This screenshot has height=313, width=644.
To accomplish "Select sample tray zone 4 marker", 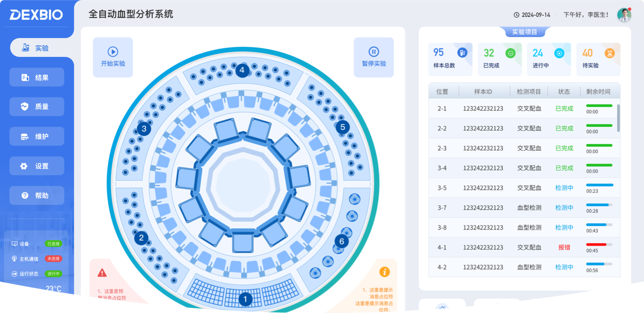I will [x=242, y=71].
